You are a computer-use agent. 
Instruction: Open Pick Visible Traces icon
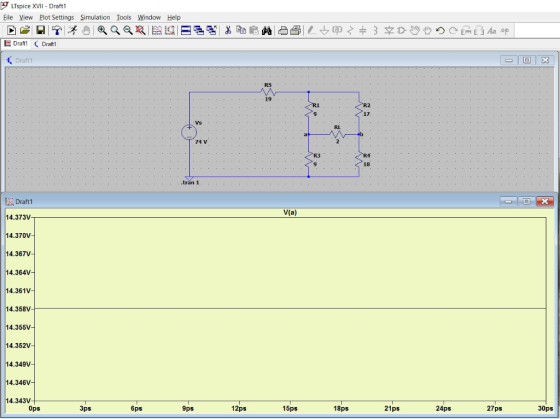pos(157,31)
